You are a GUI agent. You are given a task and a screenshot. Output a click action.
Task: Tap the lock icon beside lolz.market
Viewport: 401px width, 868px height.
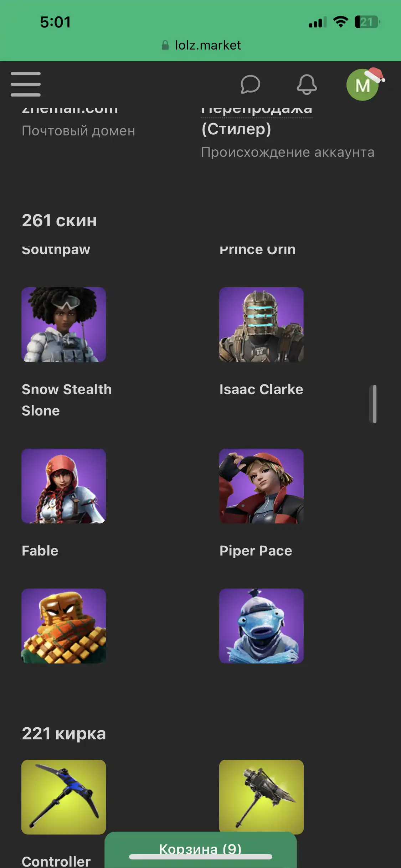[x=165, y=45]
